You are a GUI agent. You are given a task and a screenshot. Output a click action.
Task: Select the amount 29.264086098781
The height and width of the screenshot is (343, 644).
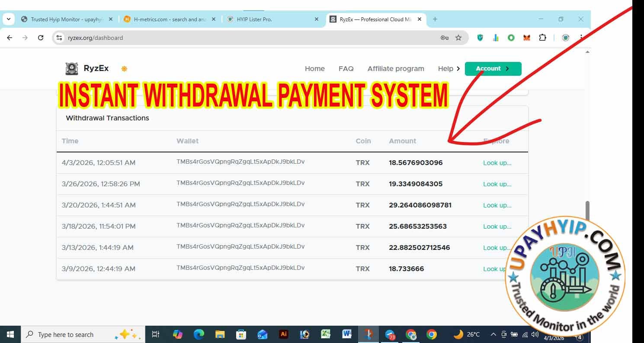[x=420, y=205]
